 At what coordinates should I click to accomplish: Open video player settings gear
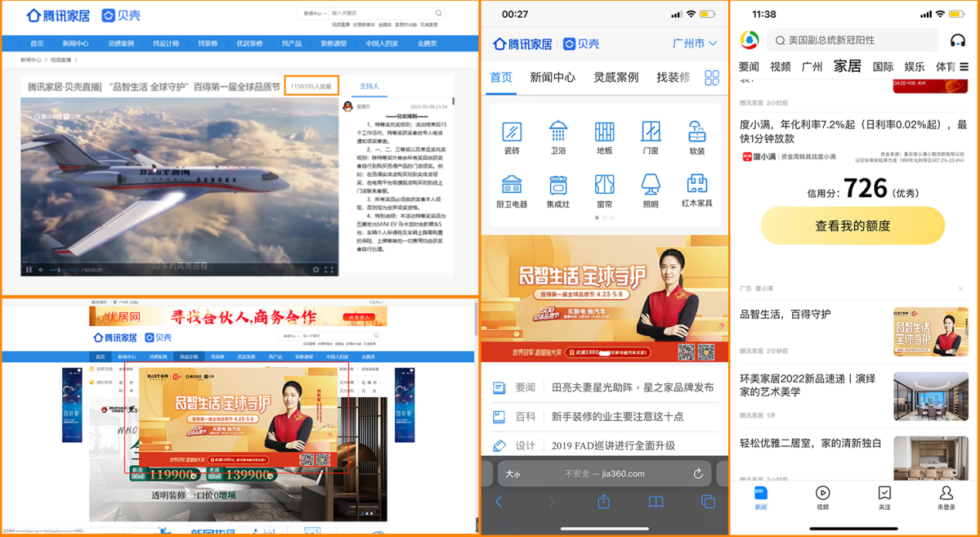[315, 270]
